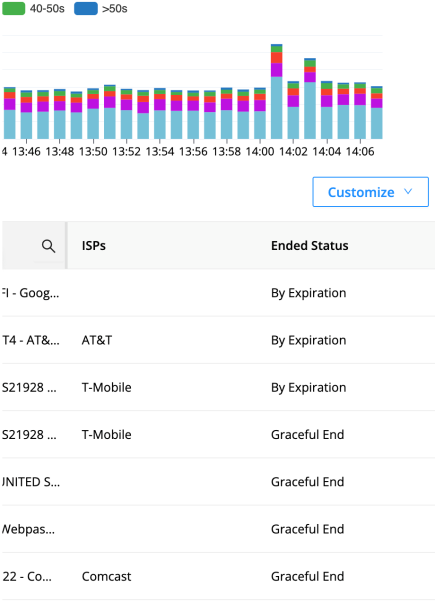Click the >50s legend label
The image size is (435, 602).
[x=114, y=8]
